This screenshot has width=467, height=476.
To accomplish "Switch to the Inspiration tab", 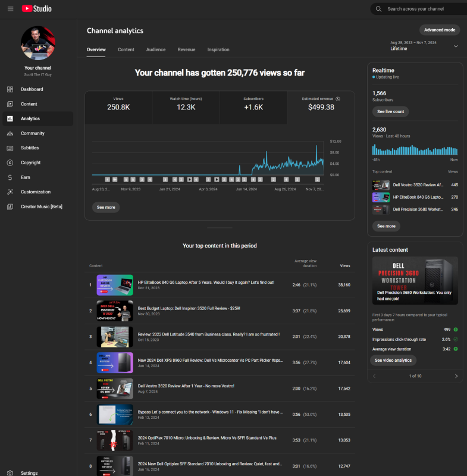I will pyautogui.click(x=218, y=49).
